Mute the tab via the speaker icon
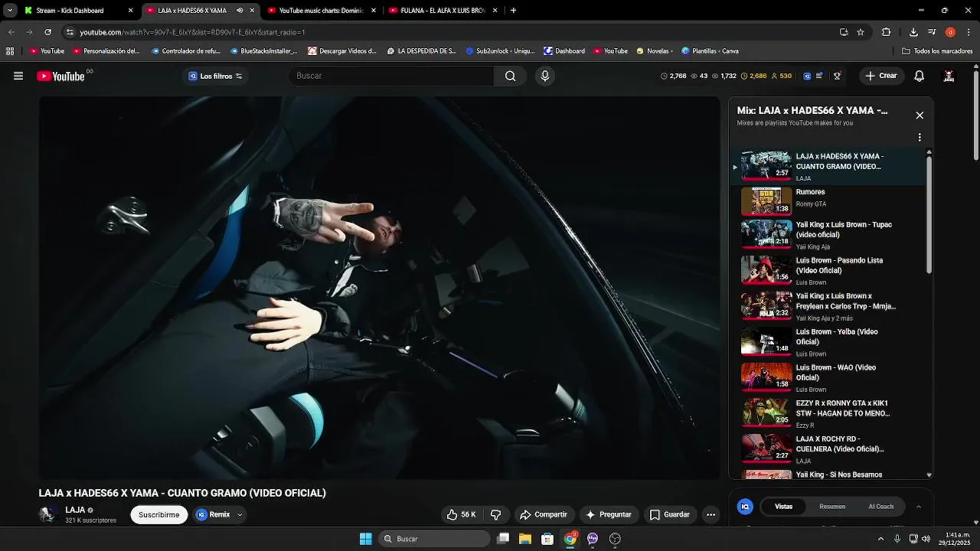This screenshot has height=551, width=980. click(240, 11)
